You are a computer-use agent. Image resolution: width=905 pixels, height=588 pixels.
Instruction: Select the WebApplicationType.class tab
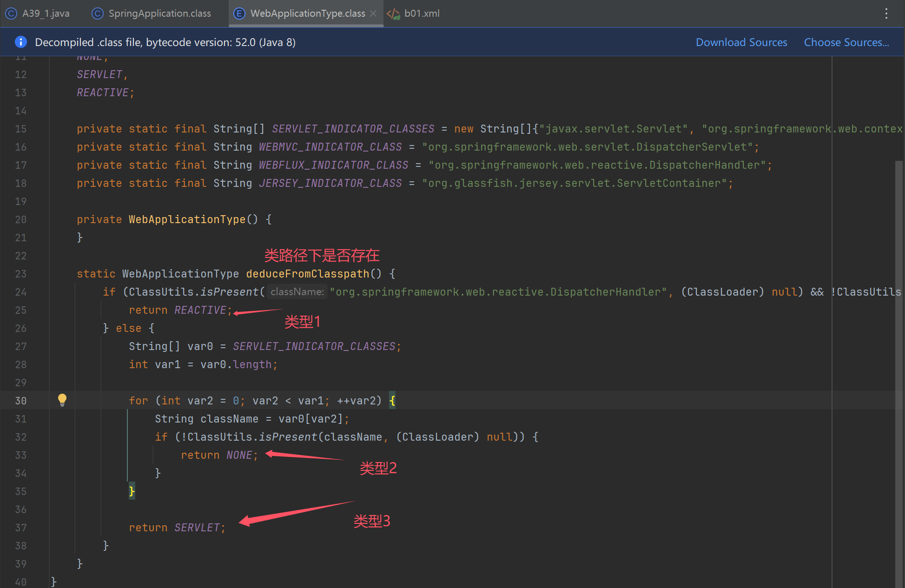coord(307,13)
